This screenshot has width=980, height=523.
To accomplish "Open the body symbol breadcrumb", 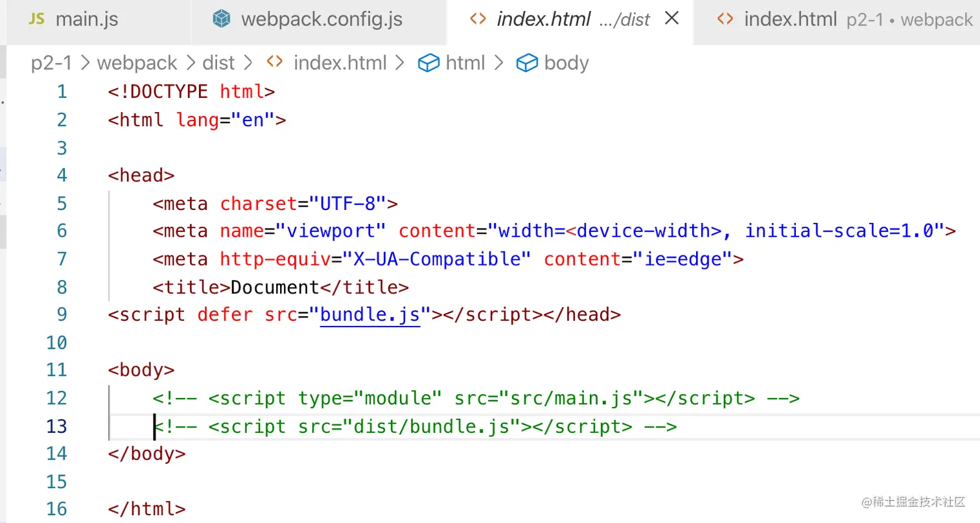I will 566,63.
